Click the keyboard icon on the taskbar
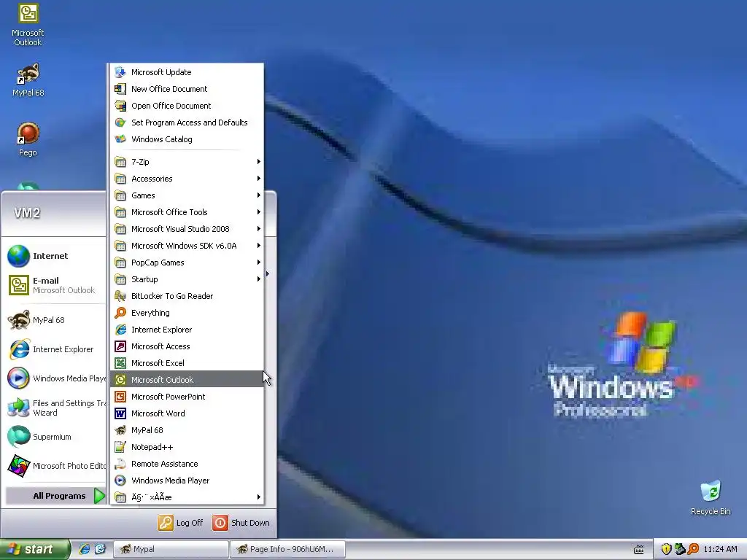 (639, 550)
